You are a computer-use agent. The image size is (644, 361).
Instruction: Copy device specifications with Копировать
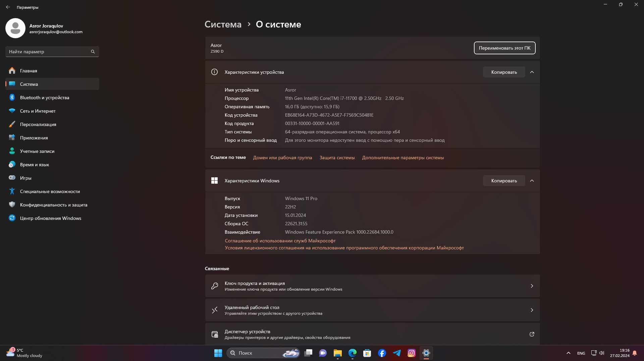(x=504, y=72)
